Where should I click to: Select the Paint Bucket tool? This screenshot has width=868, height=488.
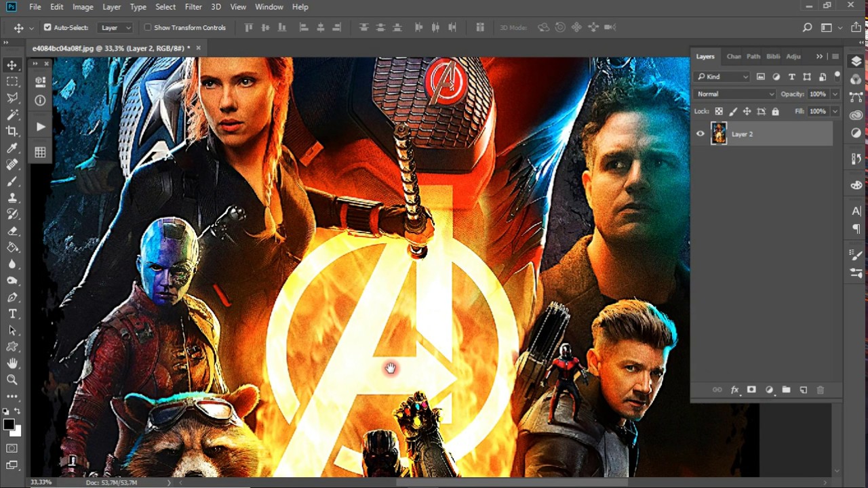pyautogui.click(x=12, y=247)
